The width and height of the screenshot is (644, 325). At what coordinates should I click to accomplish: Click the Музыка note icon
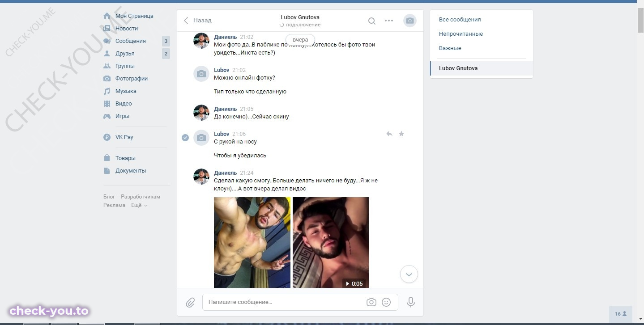(x=107, y=91)
